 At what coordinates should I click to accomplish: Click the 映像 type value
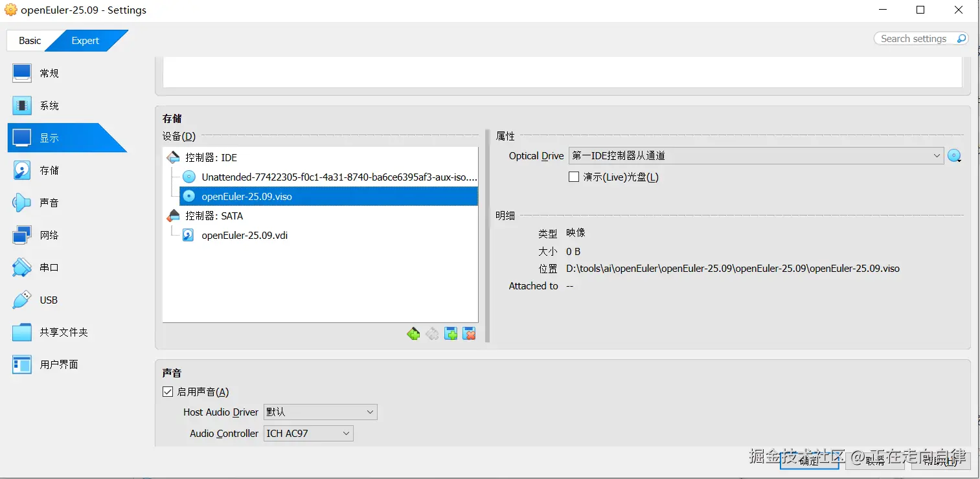pos(576,232)
